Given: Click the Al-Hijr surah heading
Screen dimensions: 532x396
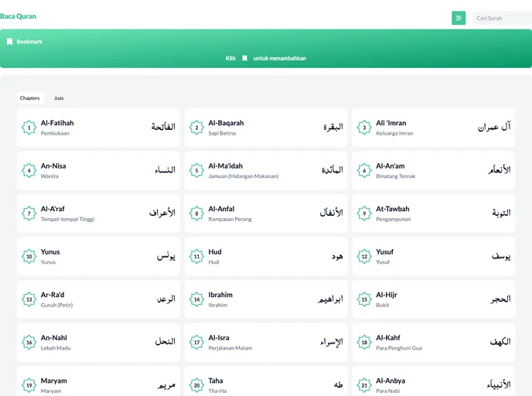Looking at the screenshot, I should (x=387, y=295).
